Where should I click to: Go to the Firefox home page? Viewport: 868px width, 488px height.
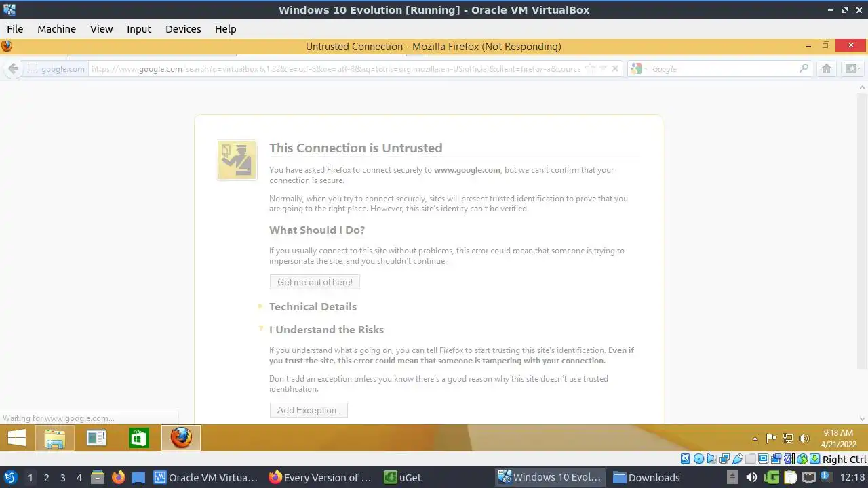tap(827, 68)
